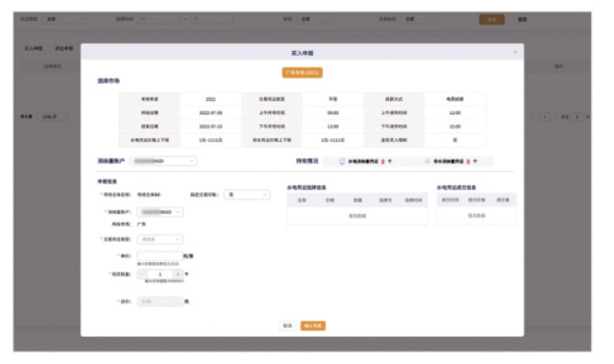614x364 pixels.
Task: Click the reset link beside search
Action: 523,19
